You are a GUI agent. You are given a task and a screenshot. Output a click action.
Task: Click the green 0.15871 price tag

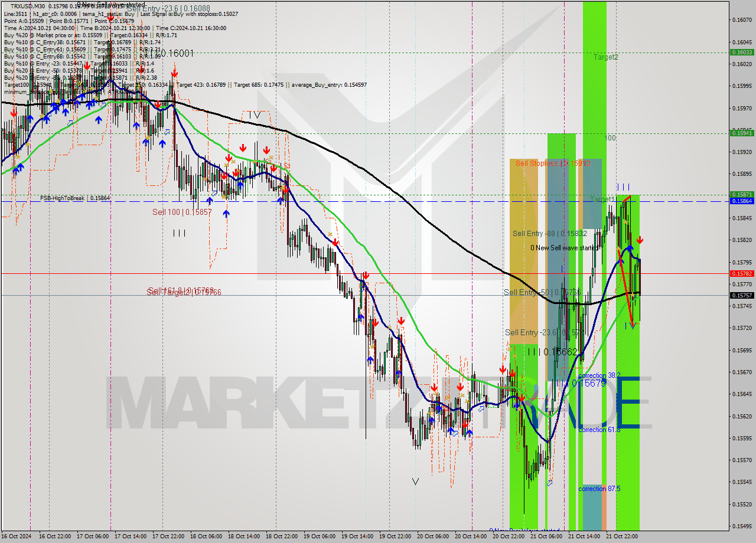(x=742, y=194)
